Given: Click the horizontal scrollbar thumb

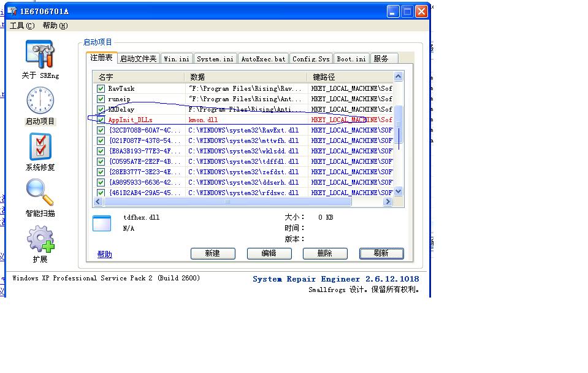Looking at the screenshot, I should click(x=227, y=202).
